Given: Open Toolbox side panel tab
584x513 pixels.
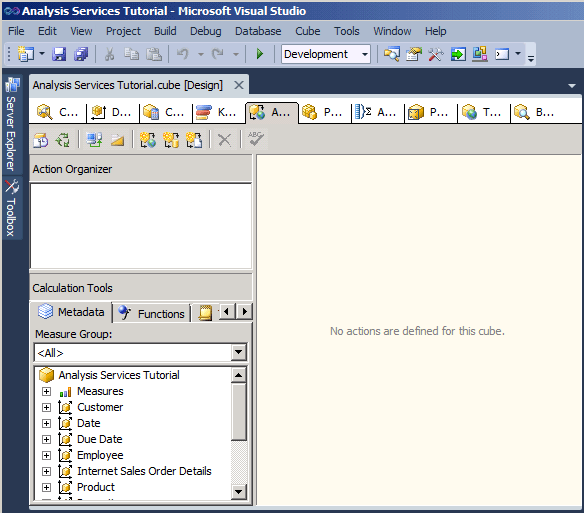Looking at the screenshot, I should tap(11, 208).
